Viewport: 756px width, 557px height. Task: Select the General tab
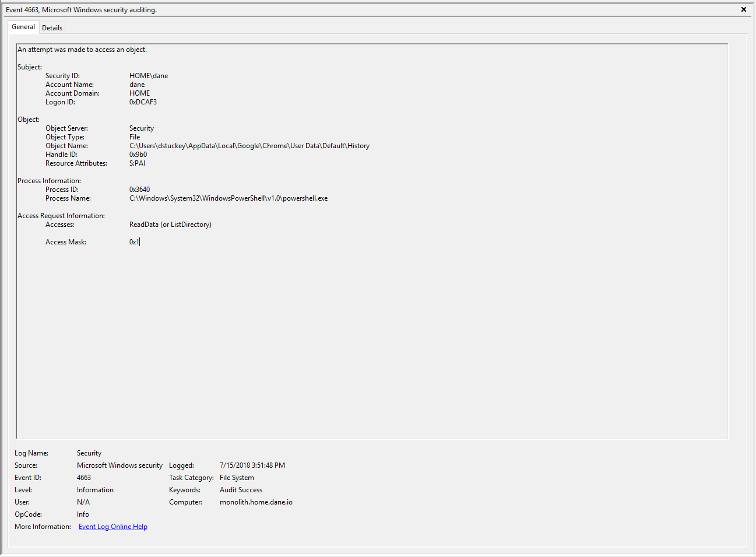[x=23, y=27]
